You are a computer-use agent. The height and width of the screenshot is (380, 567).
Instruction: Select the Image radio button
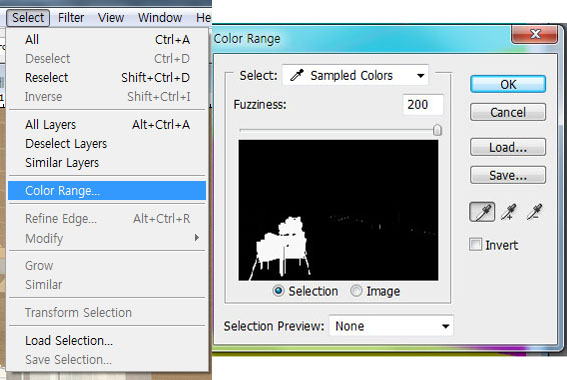pos(356,291)
